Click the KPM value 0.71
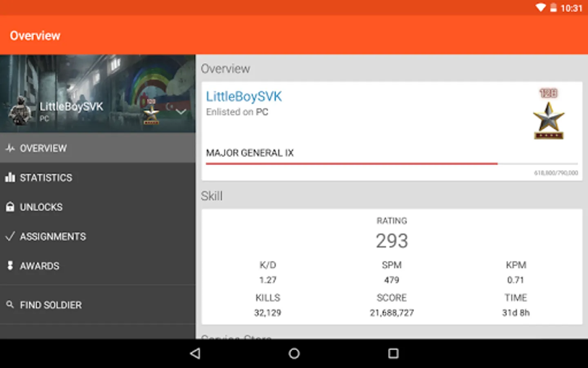This screenshot has height=368, width=588. tap(516, 280)
